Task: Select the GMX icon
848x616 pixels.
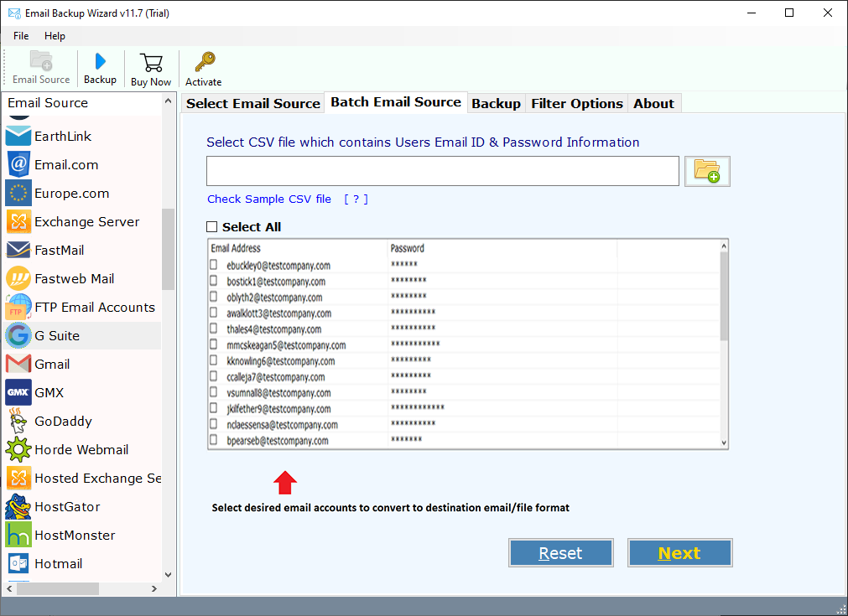Action: click(x=18, y=392)
